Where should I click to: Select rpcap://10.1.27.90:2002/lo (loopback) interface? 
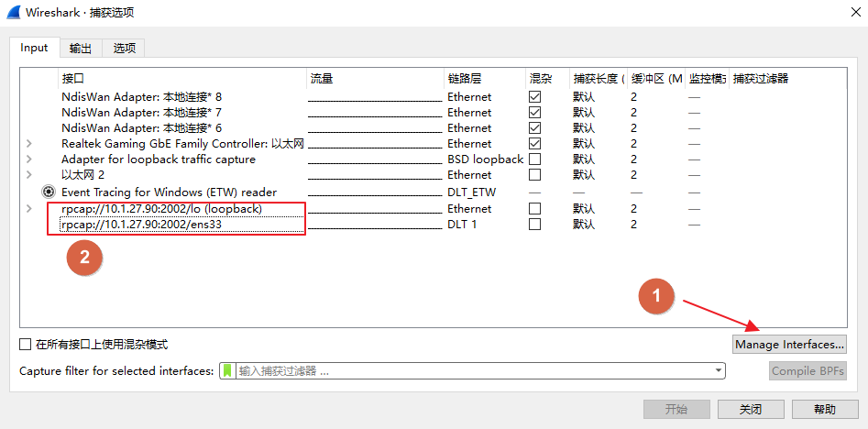(161, 209)
